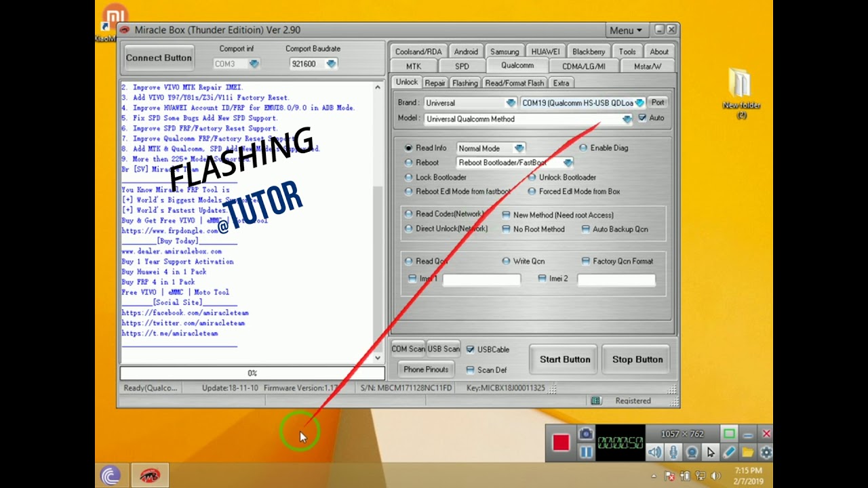Switch to the MTK tab
Viewport: 868px width, 488px height.
414,66
